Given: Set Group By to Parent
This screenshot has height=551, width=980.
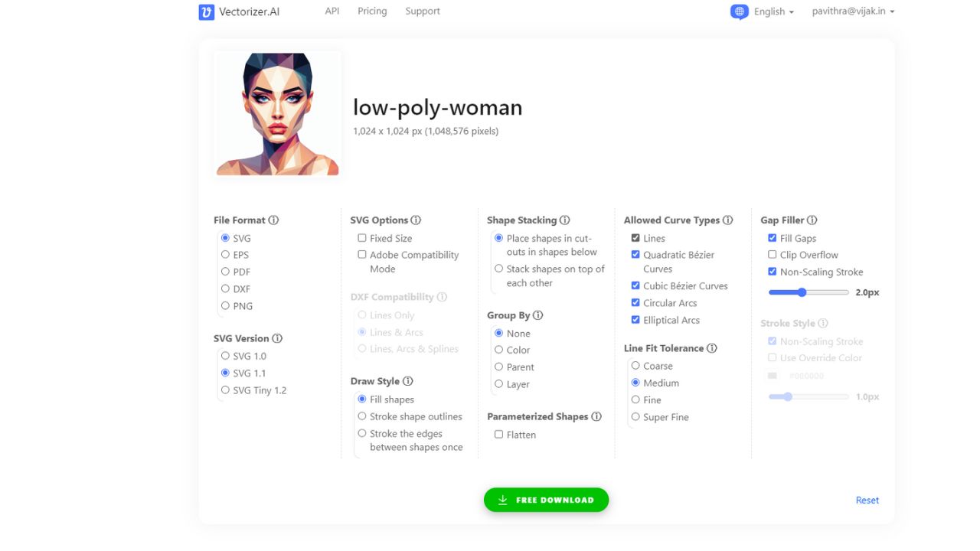Looking at the screenshot, I should (499, 367).
